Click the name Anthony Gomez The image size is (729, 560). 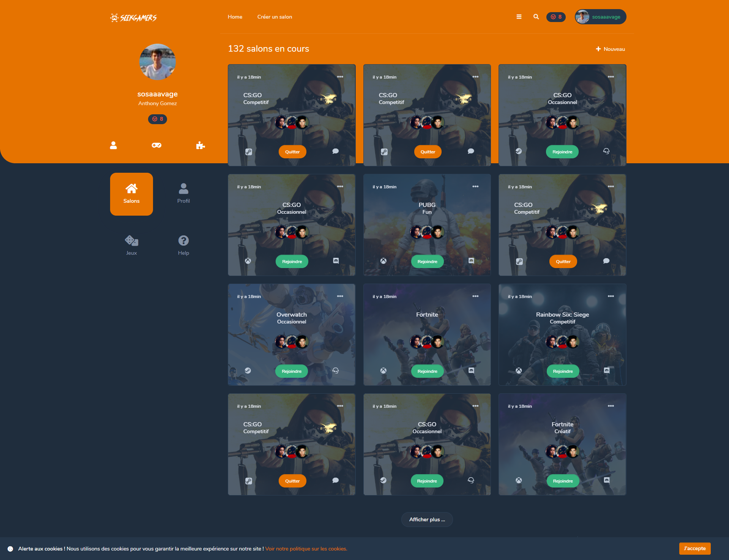click(x=158, y=103)
